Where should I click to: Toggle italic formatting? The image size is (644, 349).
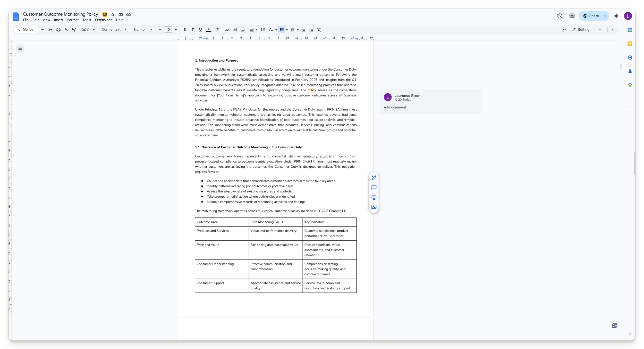click(x=192, y=30)
